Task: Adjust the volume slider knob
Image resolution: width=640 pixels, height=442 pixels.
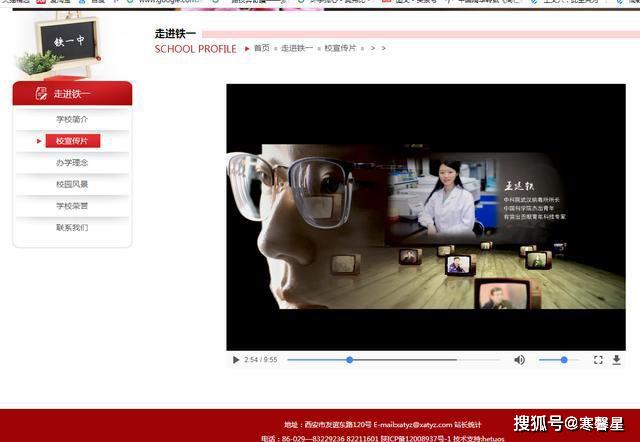Action: (564, 360)
